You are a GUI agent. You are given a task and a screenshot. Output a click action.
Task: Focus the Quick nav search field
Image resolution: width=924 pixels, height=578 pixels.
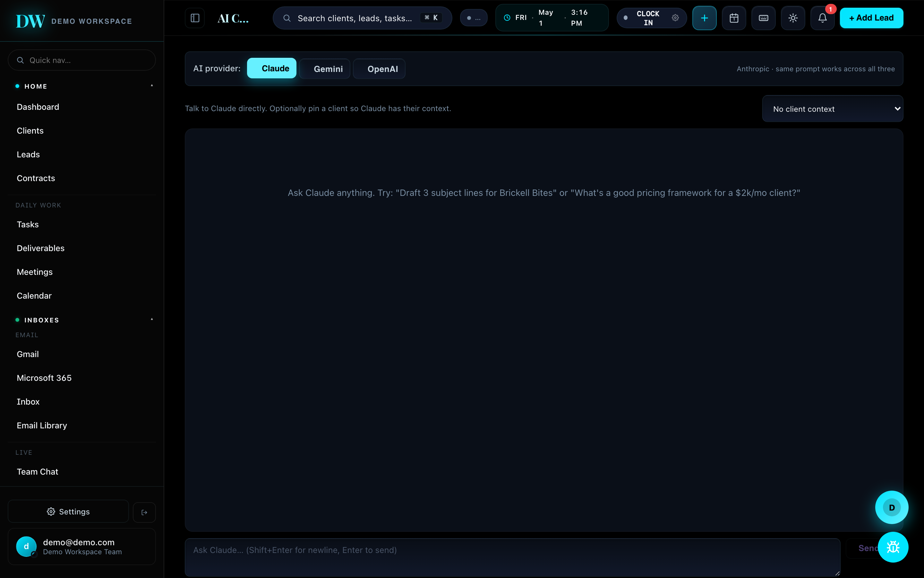pyautogui.click(x=82, y=60)
